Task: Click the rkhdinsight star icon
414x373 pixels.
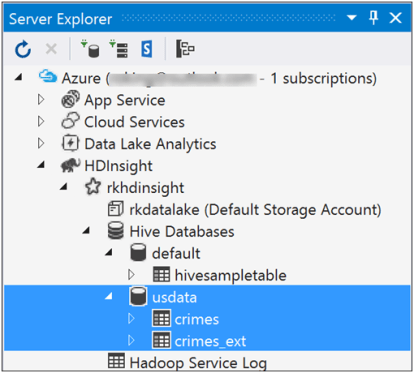Action: tap(93, 186)
